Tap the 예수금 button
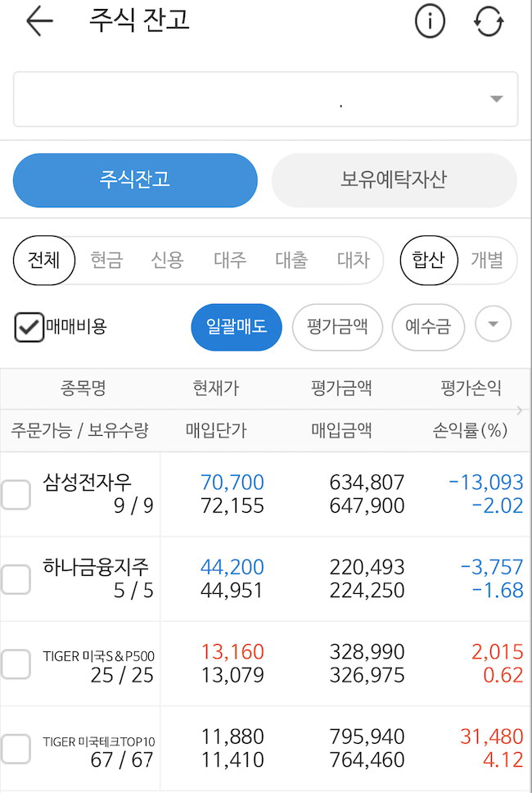Image resolution: width=532 pixels, height=793 pixels. [428, 327]
